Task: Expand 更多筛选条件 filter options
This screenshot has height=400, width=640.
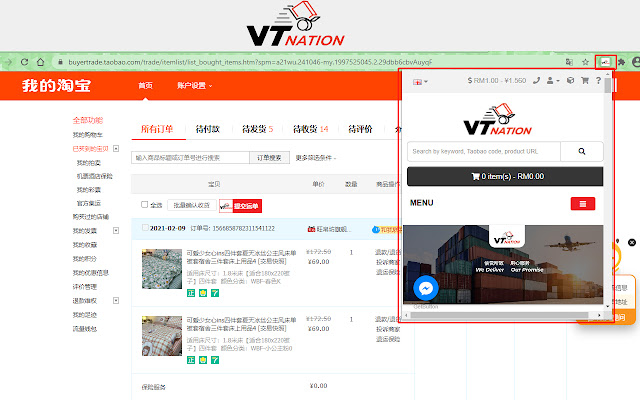Action: [316, 158]
